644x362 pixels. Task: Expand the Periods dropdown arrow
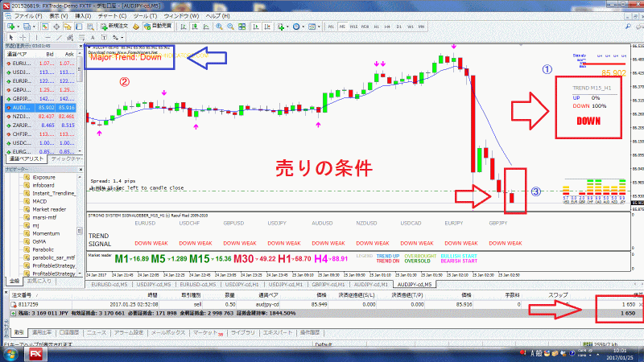tap(303, 27)
